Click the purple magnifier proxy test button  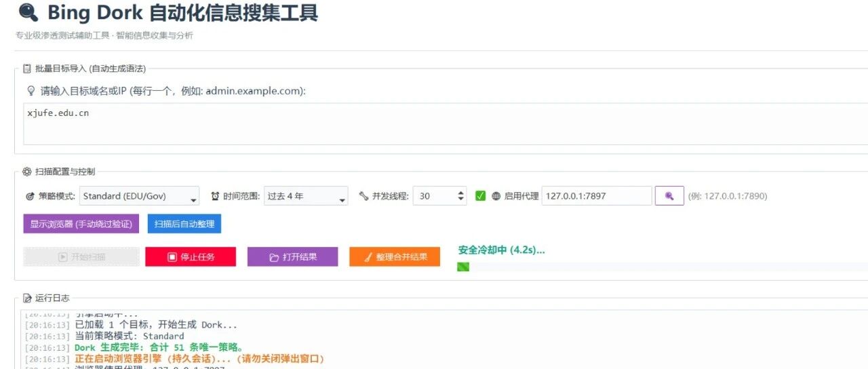(669, 196)
